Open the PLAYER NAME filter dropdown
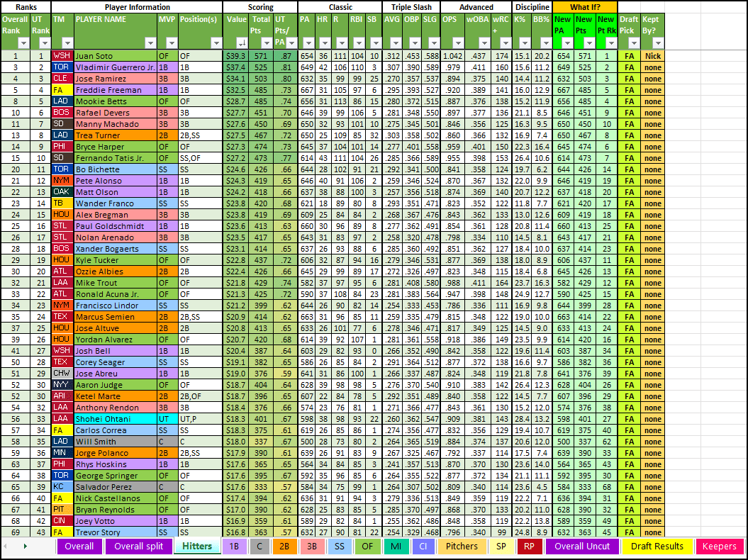Viewport: 748px width, 560px height. pos(150,43)
